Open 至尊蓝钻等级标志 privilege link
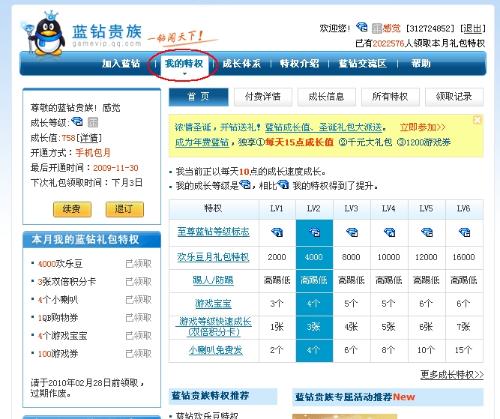The image size is (500, 419). point(213,232)
